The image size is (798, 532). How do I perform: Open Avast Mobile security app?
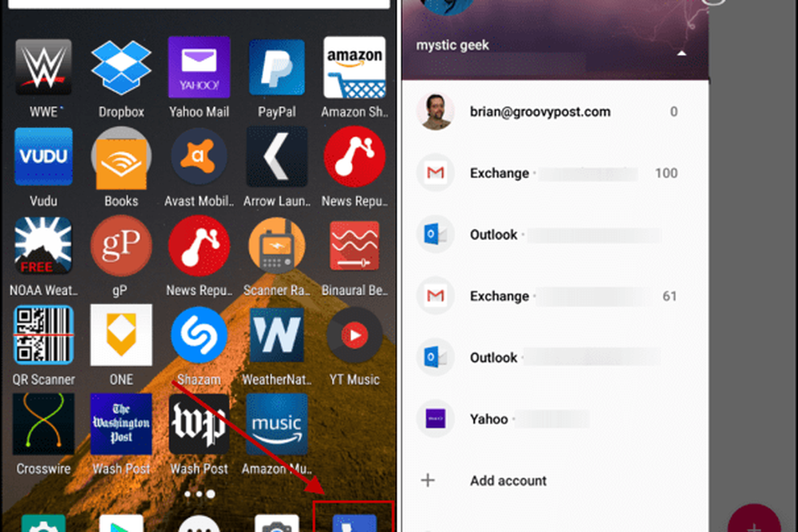coord(199,156)
